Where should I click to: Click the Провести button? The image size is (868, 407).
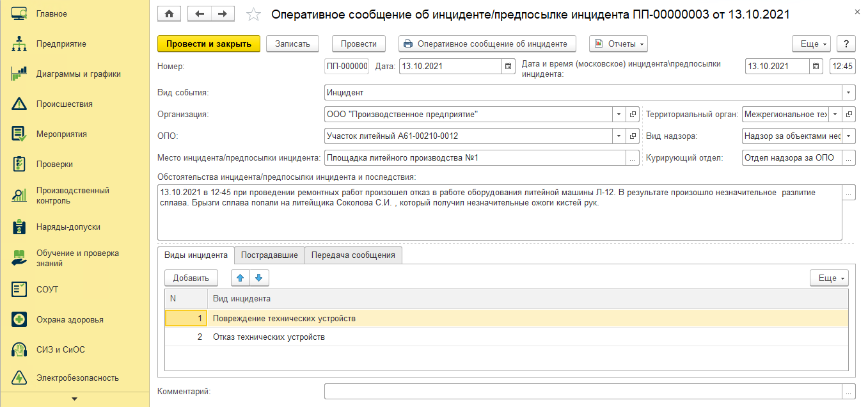click(x=359, y=44)
